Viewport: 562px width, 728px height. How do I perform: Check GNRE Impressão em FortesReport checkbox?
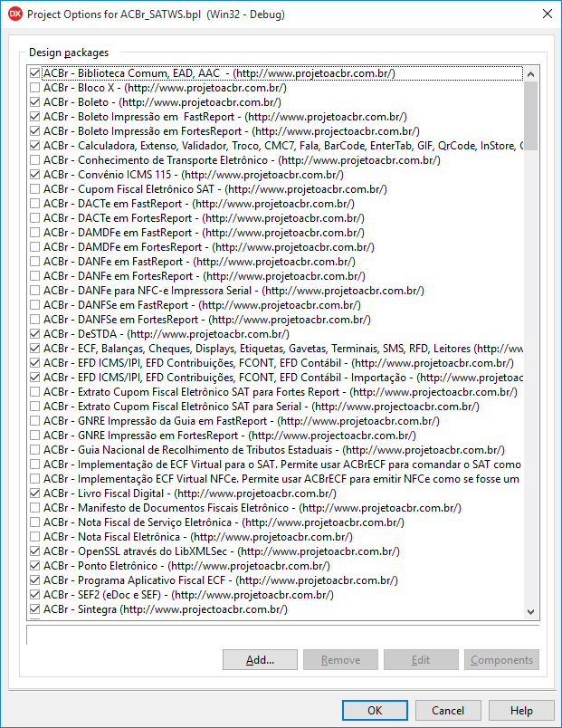(34, 436)
